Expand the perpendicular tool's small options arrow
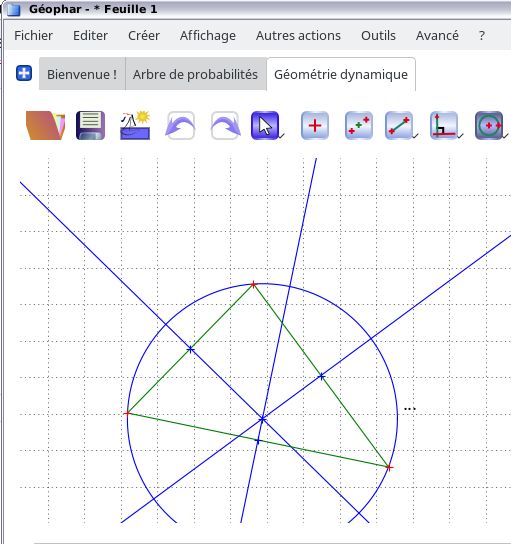The width and height of the screenshot is (511, 544). (460, 135)
